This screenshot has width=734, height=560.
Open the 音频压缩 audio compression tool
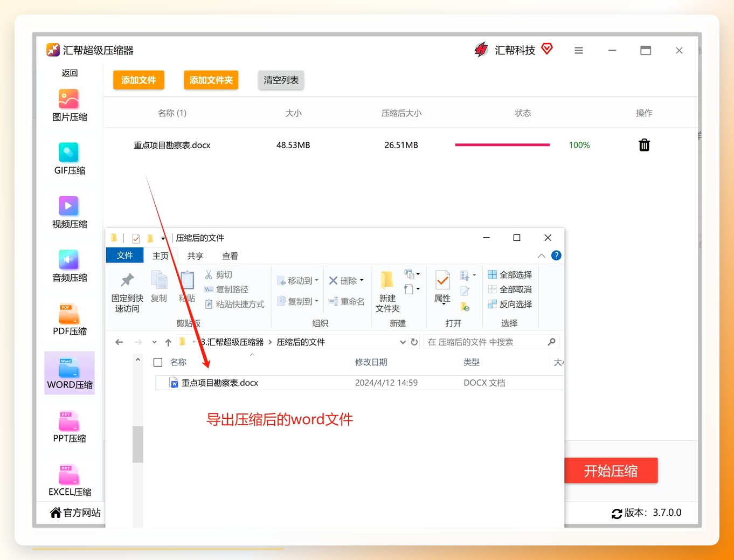click(x=69, y=266)
